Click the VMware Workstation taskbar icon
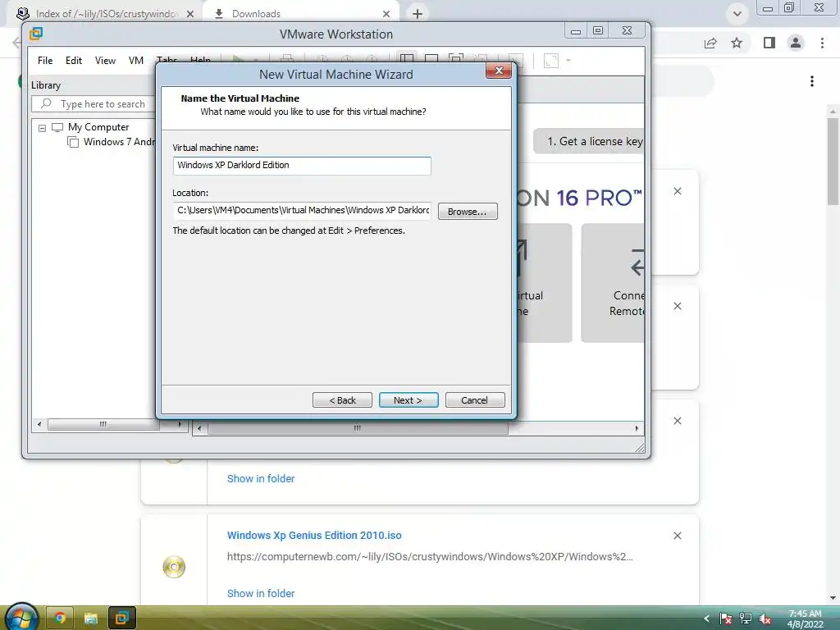 click(121, 619)
